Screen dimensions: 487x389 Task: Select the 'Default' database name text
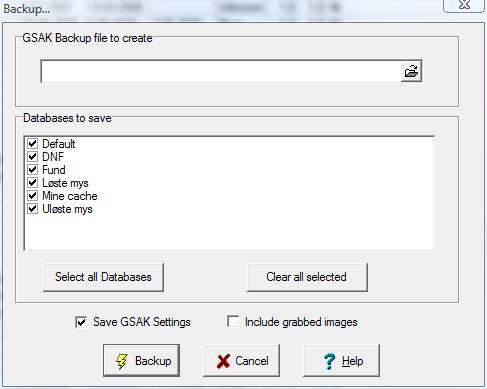pyautogui.click(x=59, y=144)
